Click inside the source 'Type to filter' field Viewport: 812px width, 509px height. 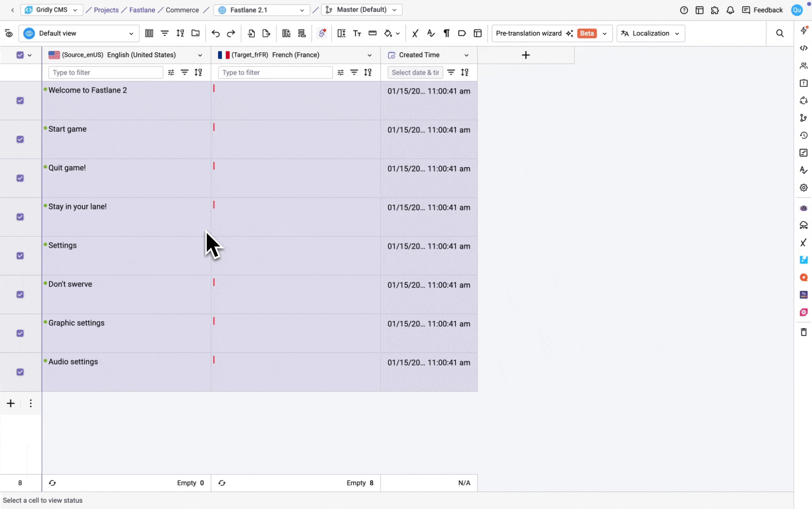click(105, 72)
